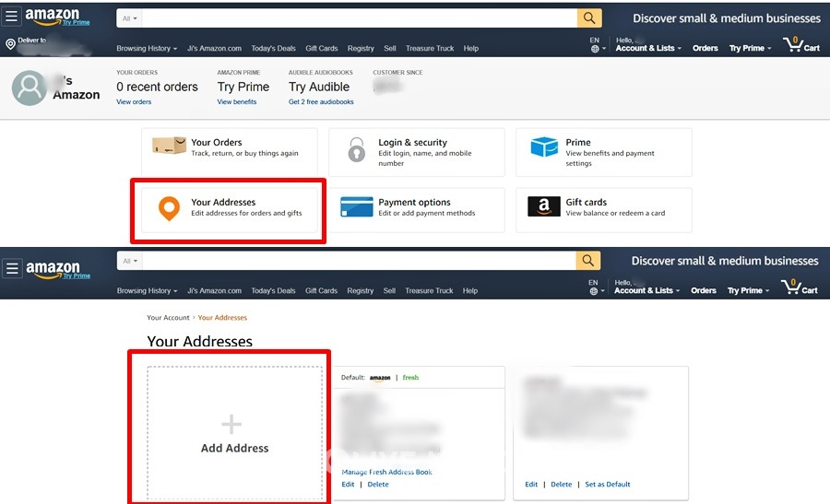Click Your Account breadcrumb link
830x504 pixels.
[x=168, y=317]
